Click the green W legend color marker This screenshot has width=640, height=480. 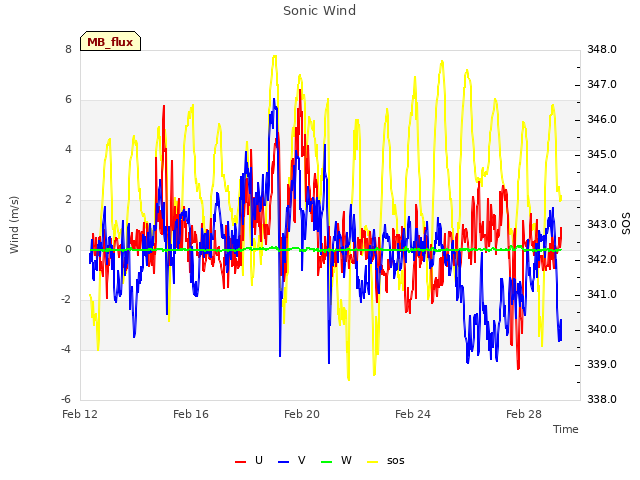click(326, 462)
